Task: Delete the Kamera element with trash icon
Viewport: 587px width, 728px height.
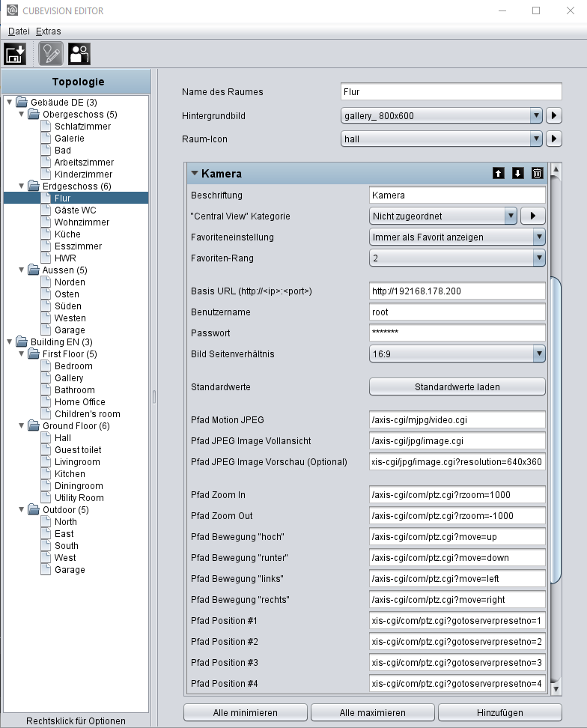Action: click(x=538, y=174)
